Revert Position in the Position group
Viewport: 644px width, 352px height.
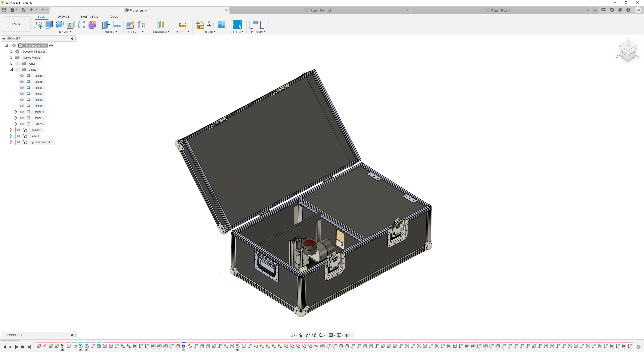point(264,25)
